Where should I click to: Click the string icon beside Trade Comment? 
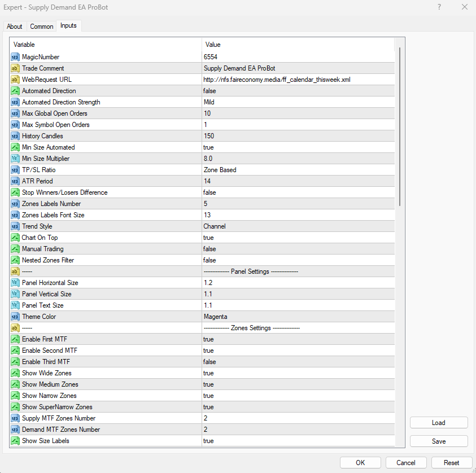click(15, 68)
